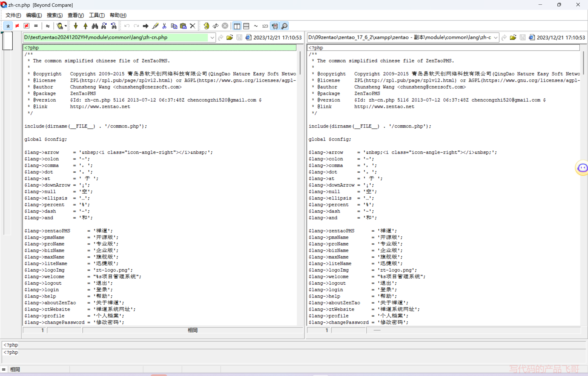Toggle line numbers 123 button
The width and height of the screenshot is (588, 376).
pos(265,26)
